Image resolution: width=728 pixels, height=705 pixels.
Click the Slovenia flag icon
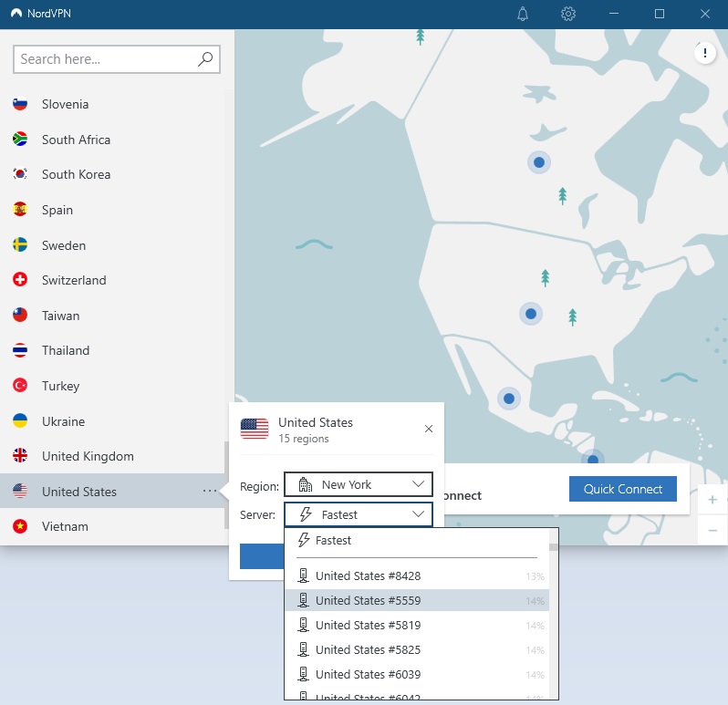20,104
